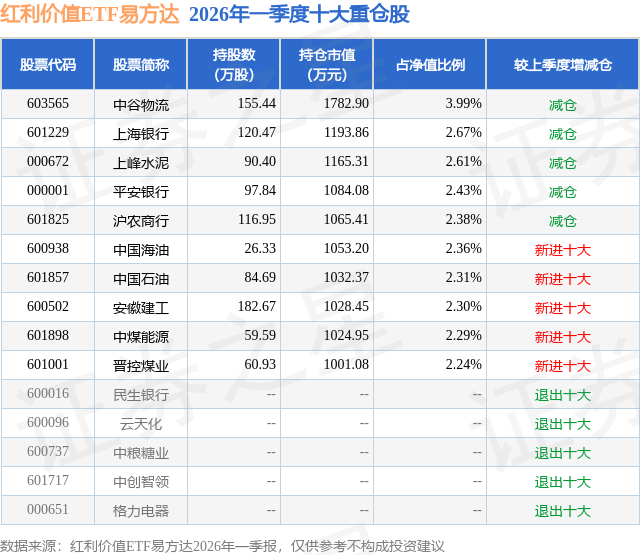640x555 pixels.
Task: Click 减仓 in the 上海银行 row
Action: tap(563, 134)
